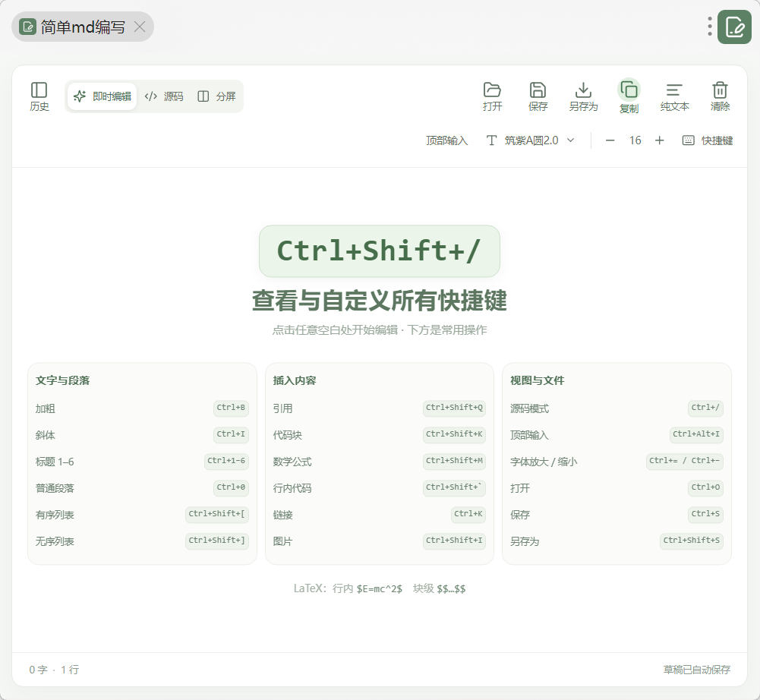Close the 简单md编写 tab
This screenshot has width=760, height=700.
[140, 27]
